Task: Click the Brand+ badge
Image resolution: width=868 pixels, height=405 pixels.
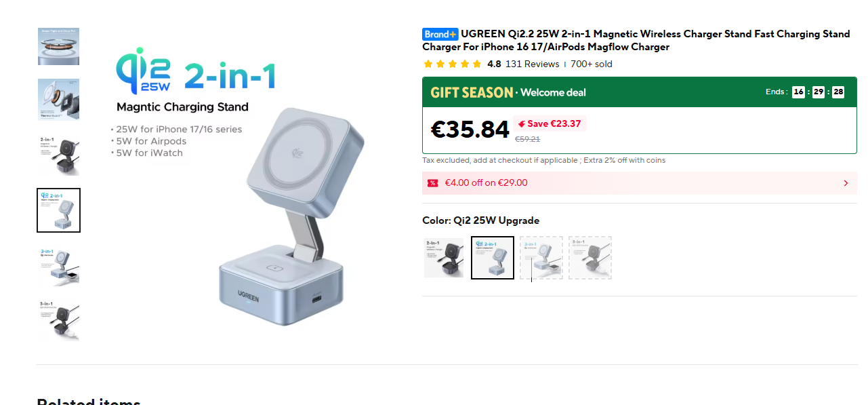Action: pyautogui.click(x=440, y=35)
